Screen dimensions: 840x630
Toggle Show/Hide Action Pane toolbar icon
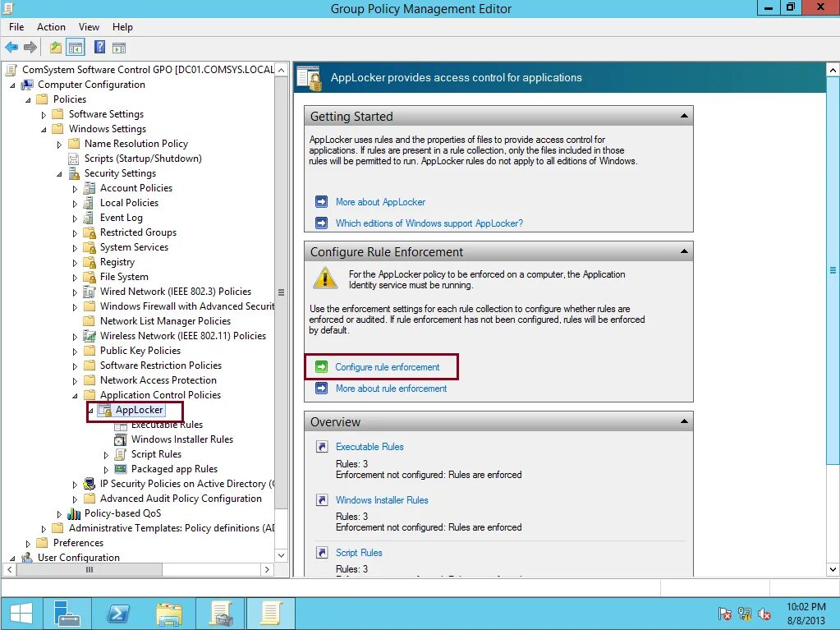[x=119, y=48]
